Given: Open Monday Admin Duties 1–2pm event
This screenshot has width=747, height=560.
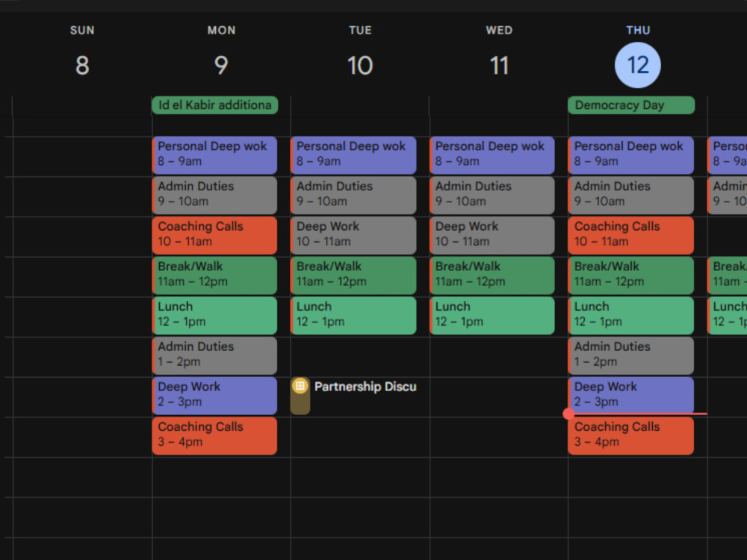Looking at the screenshot, I should 214,355.
